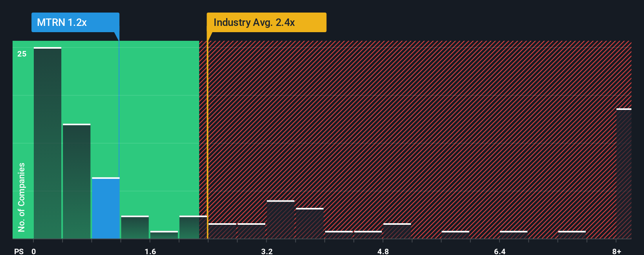Click the x-axis label 3.2
Screen dimensions: 644x255
pos(267,251)
